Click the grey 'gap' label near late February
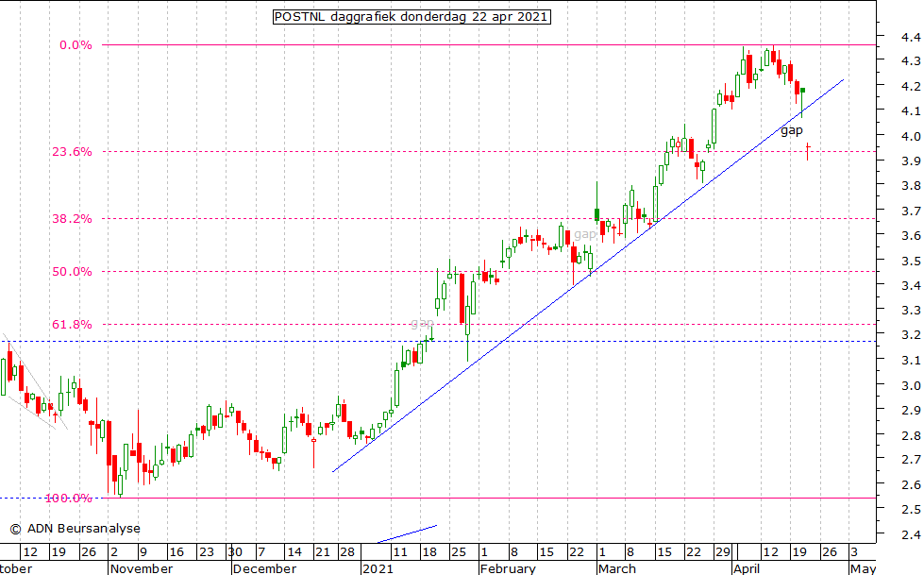 pos(585,235)
